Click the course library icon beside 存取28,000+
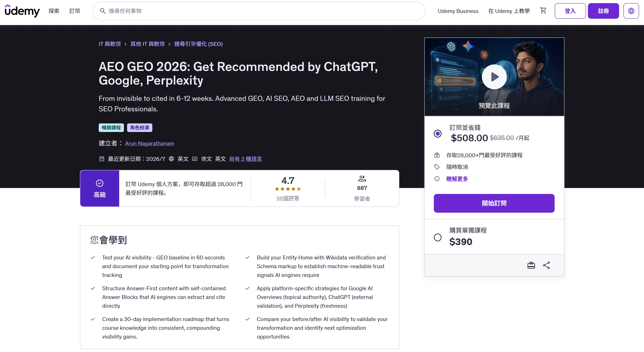Screen dimensions: 644x352 click(x=437, y=155)
